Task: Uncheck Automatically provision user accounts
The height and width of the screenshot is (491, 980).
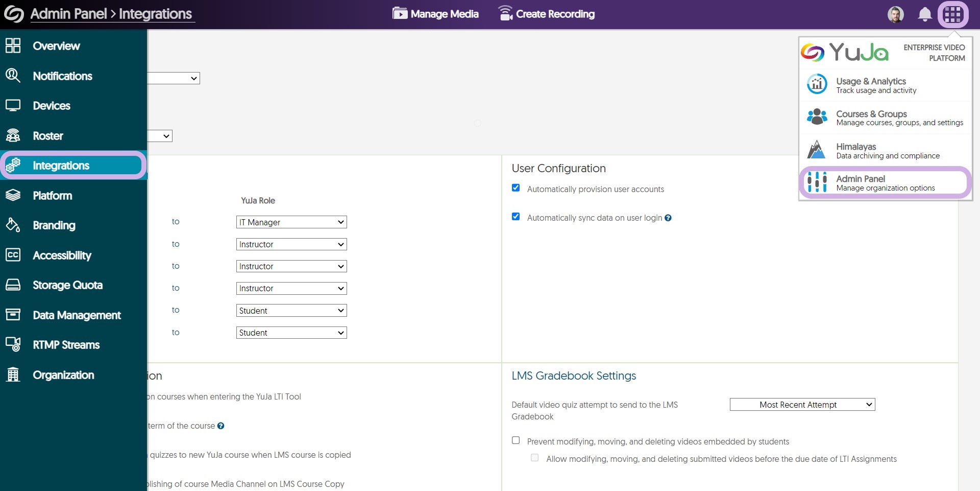Action: (x=516, y=188)
